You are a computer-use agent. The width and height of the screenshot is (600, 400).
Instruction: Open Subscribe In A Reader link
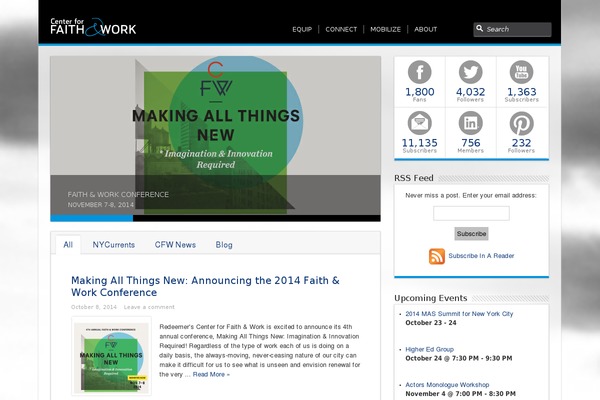[x=481, y=256]
